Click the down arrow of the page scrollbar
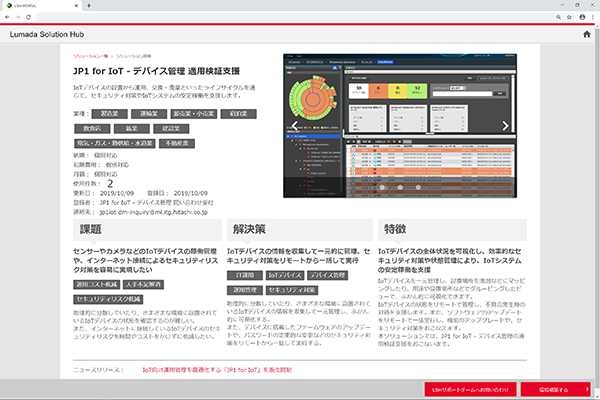 [x=597, y=397]
